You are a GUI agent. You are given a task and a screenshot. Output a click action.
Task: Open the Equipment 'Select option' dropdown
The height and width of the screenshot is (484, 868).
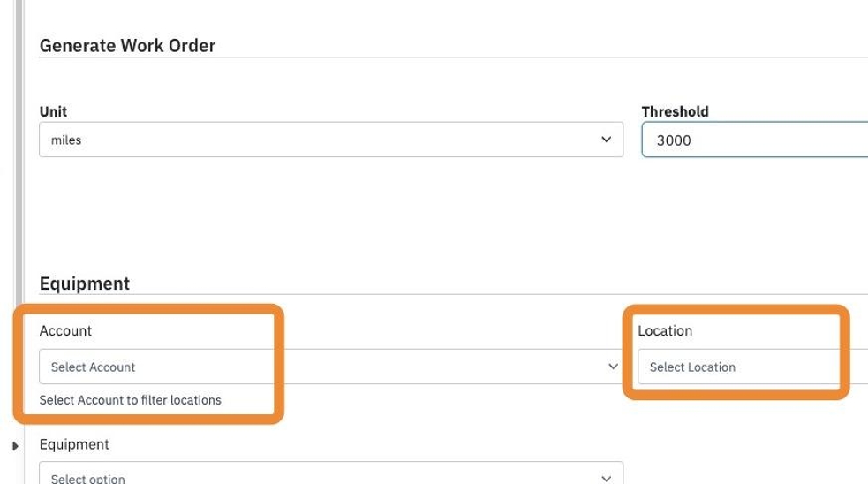click(331, 473)
